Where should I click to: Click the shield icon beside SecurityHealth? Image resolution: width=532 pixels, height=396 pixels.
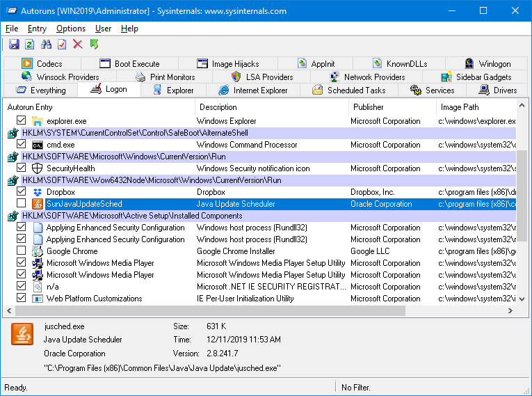tap(37, 168)
